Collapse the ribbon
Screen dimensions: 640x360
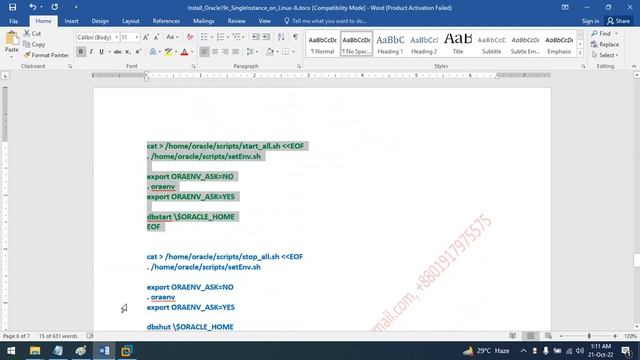(x=633, y=66)
